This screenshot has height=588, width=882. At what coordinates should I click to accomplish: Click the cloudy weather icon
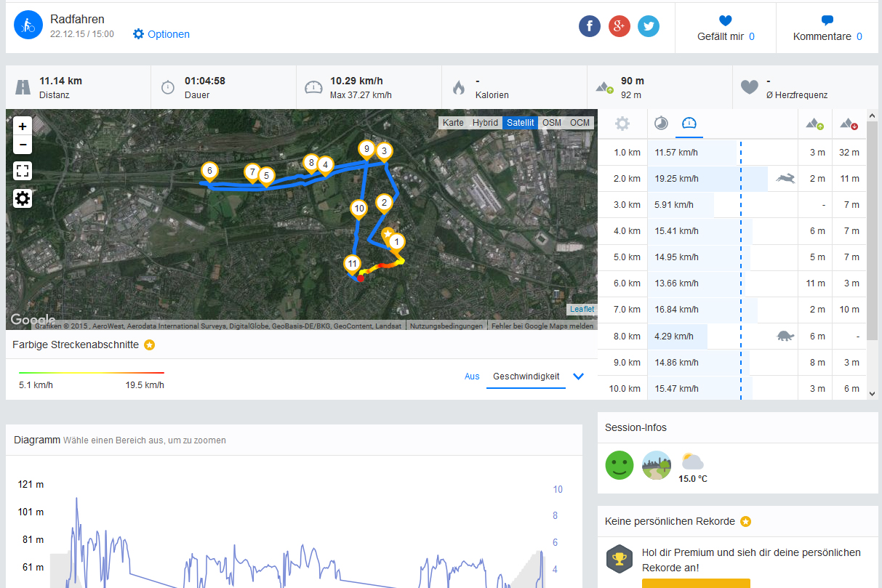point(692,462)
